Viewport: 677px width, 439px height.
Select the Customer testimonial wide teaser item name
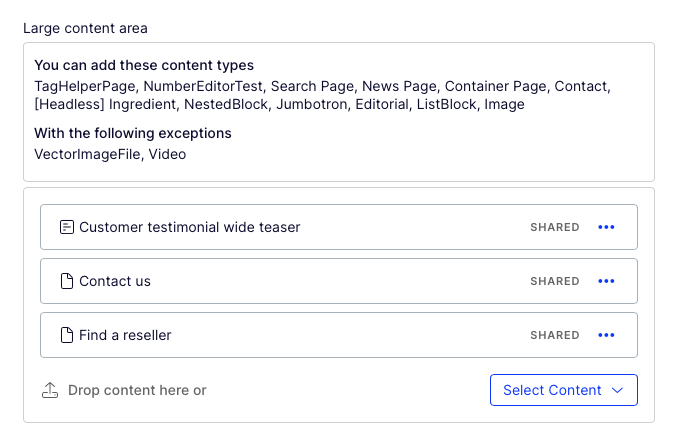pos(190,227)
